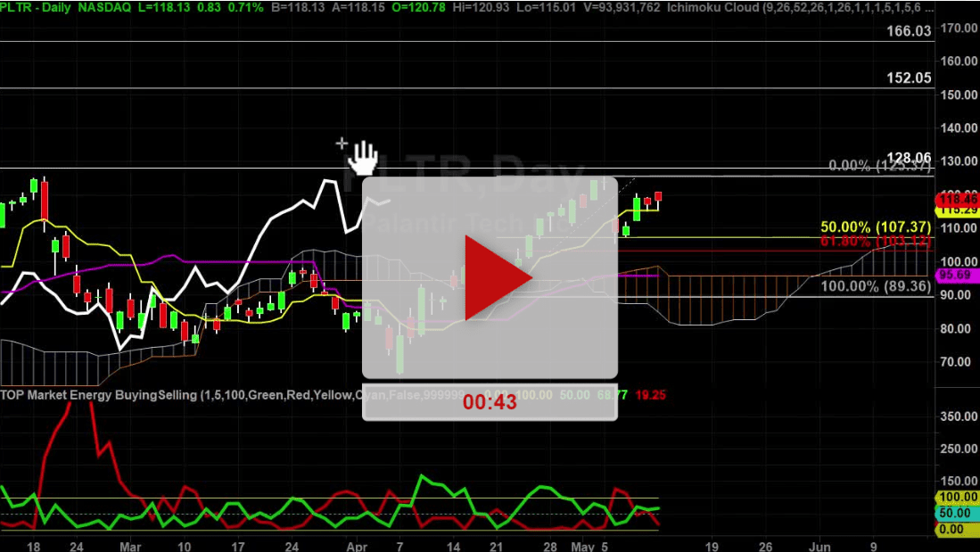Screen dimensions: 980x552
Task: Click the 140.00 price axis label
Action: tap(959, 128)
